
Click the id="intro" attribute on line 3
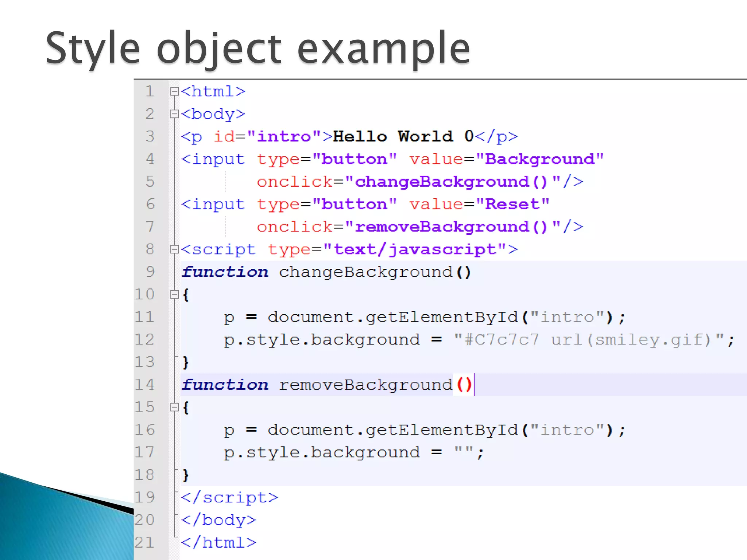[x=267, y=137]
